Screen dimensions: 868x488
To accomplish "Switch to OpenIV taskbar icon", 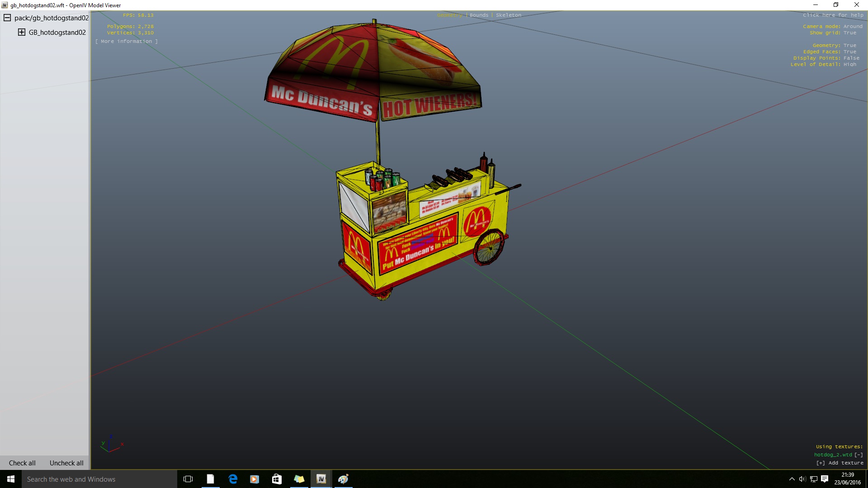I will click(x=321, y=479).
